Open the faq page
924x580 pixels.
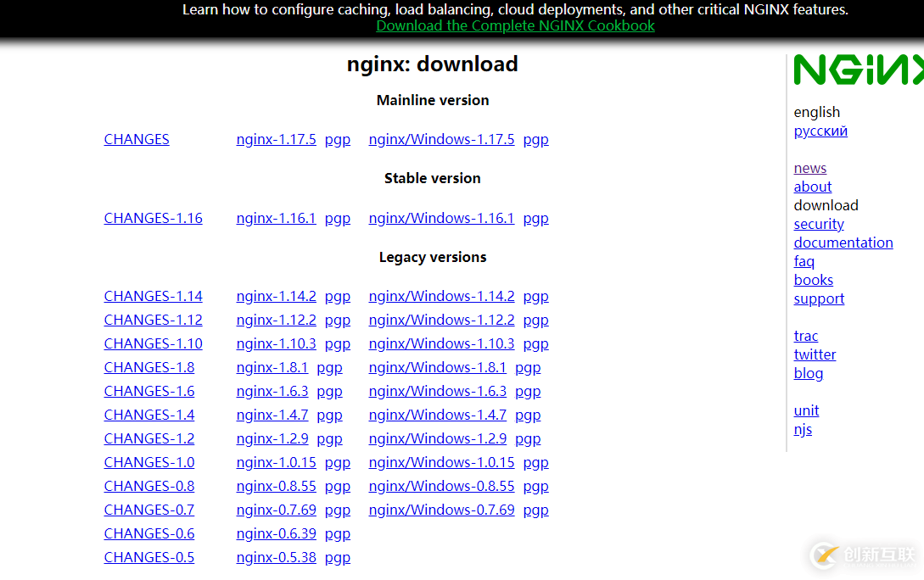click(804, 261)
